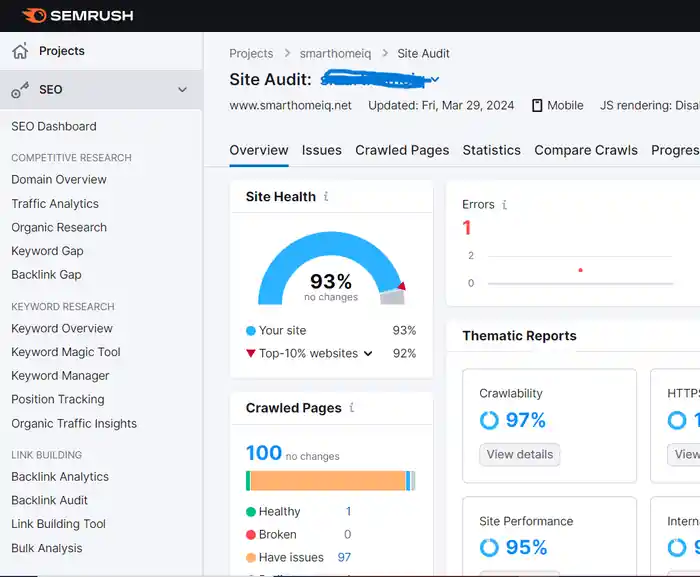Click smarthomeiq in the breadcrumb
This screenshot has height=577, width=700.
tap(335, 54)
